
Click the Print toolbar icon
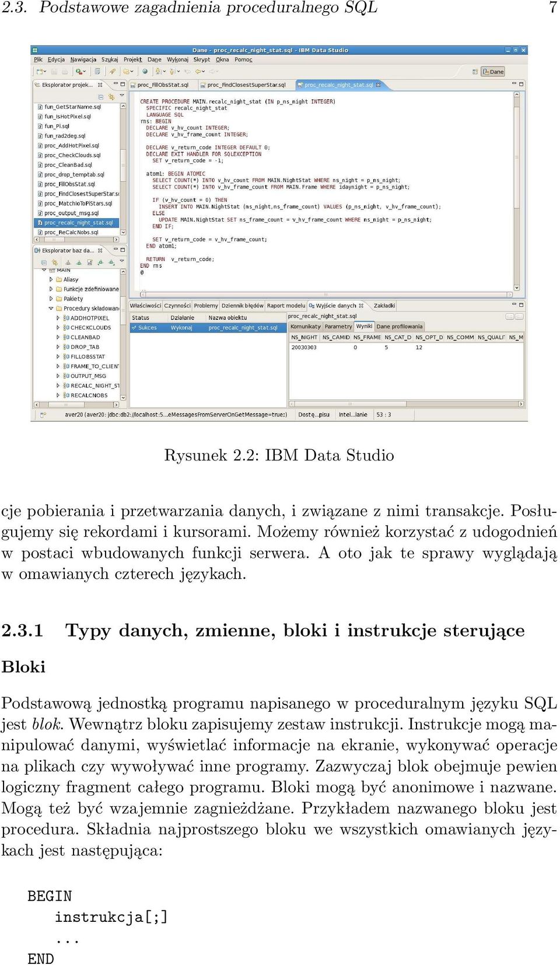(x=65, y=72)
